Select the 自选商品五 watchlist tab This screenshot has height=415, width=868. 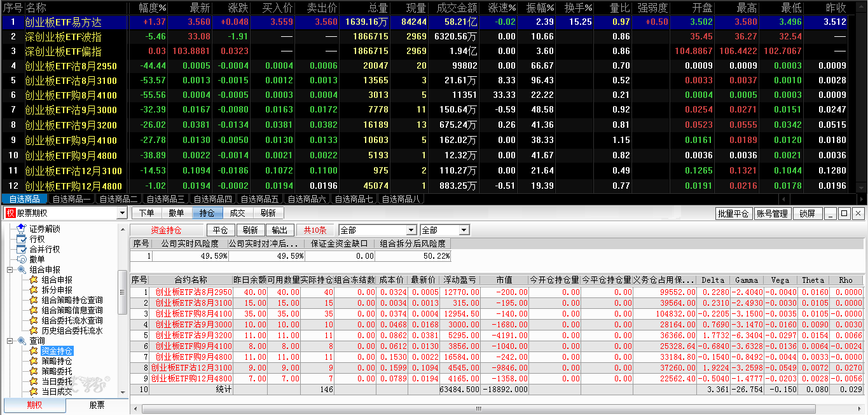pyautogui.click(x=259, y=199)
